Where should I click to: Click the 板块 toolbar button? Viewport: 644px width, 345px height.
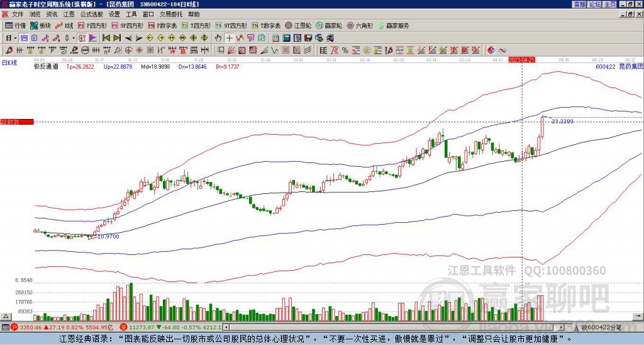coord(40,25)
